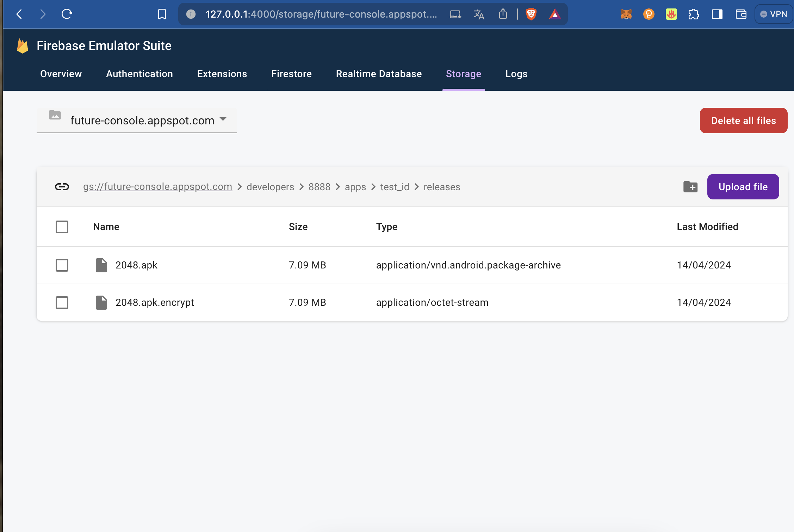Toggle the select-all checkbox in header
794x532 pixels.
coord(62,227)
